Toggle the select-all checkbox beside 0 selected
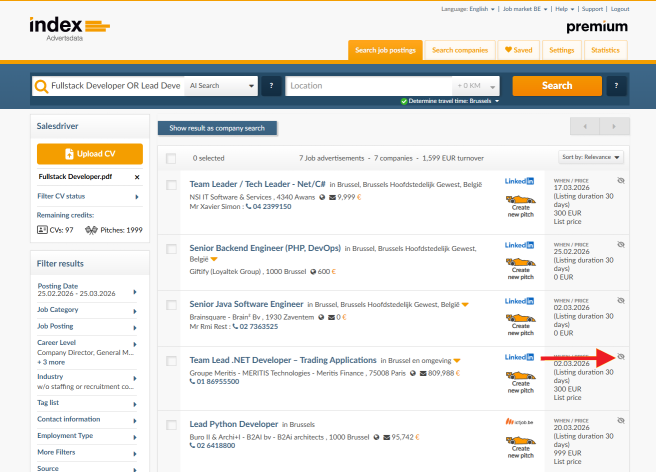656x472 pixels. (x=171, y=158)
